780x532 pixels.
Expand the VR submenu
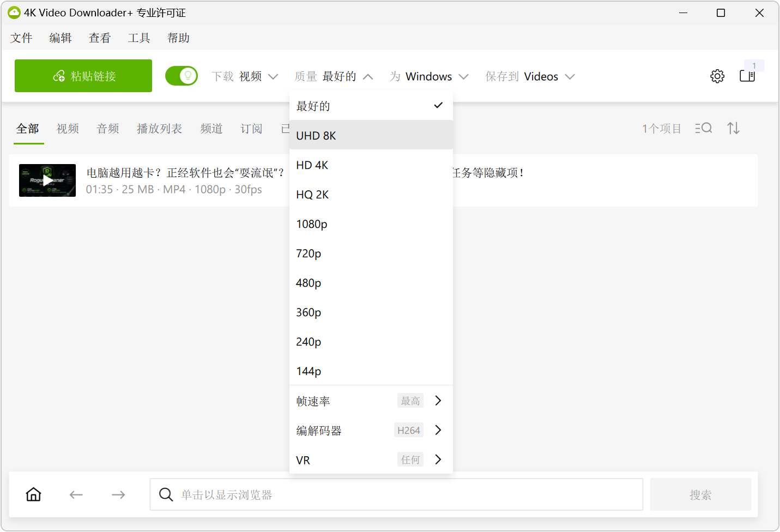click(x=371, y=460)
